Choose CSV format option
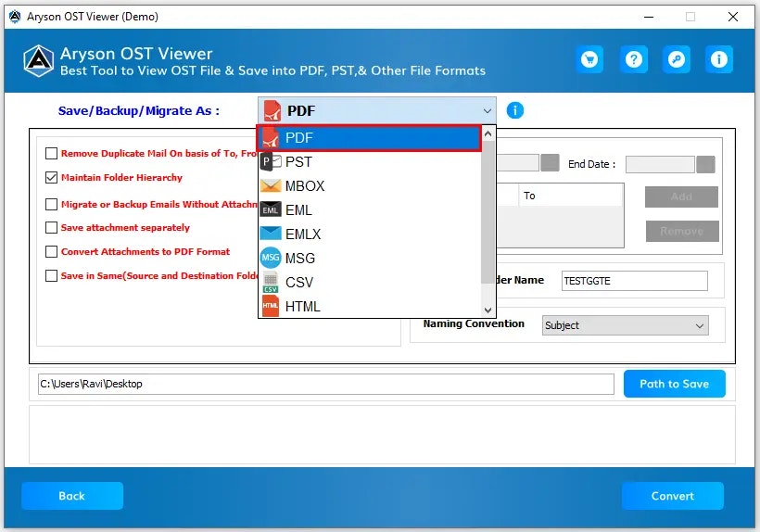 pos(369,283)
